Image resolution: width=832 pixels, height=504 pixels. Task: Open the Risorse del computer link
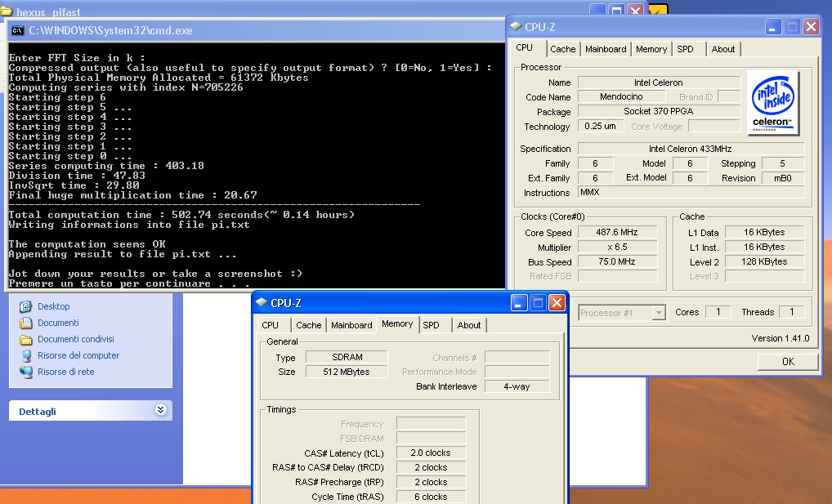78,355
